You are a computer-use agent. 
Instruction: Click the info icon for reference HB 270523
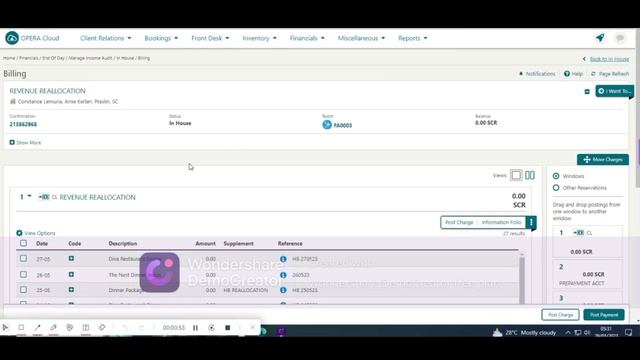(x=283, y=259)
